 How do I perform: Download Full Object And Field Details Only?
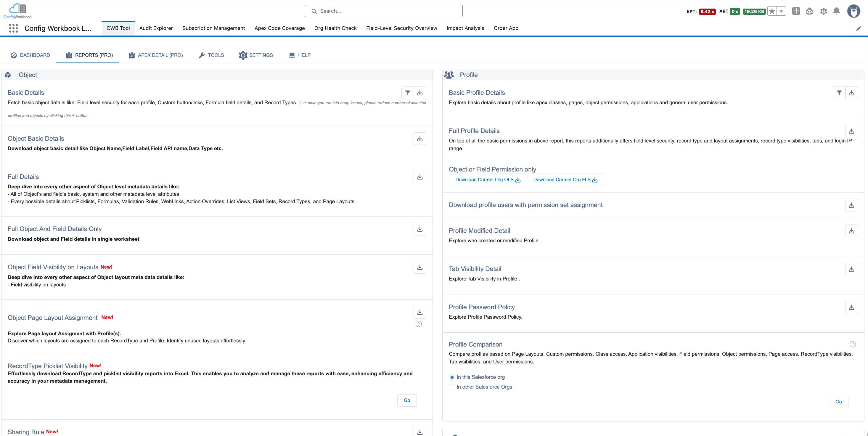point(420,229)
